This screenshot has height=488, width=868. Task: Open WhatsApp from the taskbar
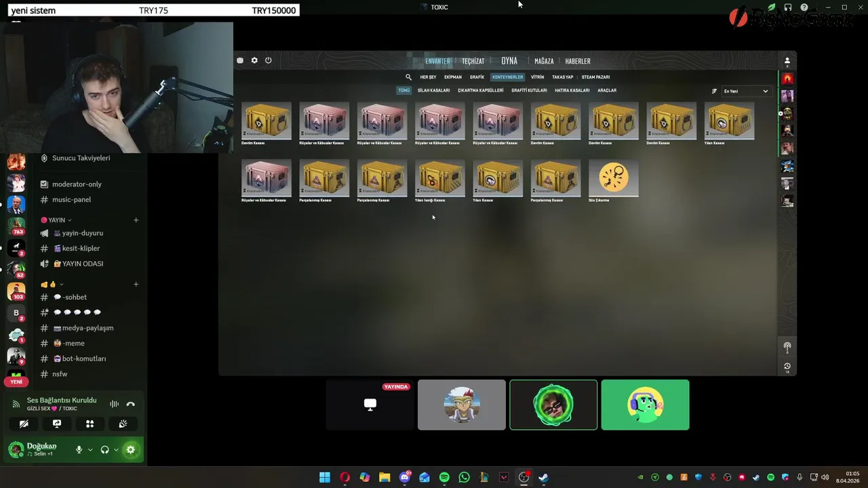464,477
